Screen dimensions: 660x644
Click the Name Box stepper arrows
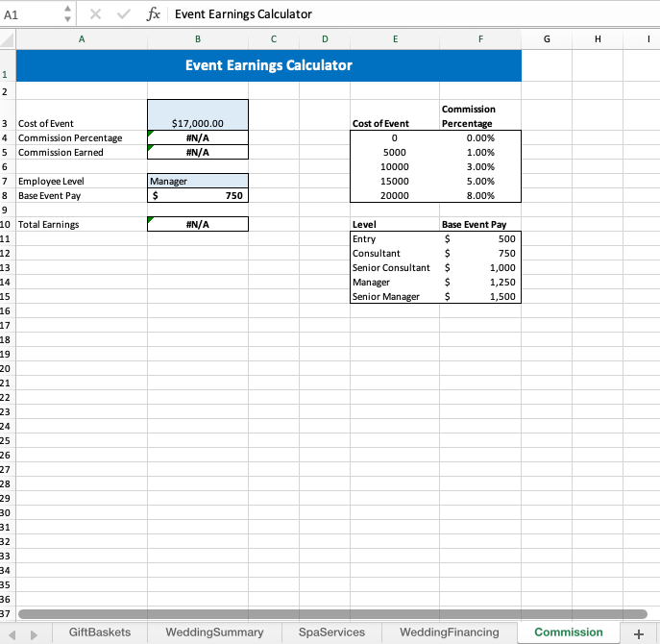[x=67, y=13]
